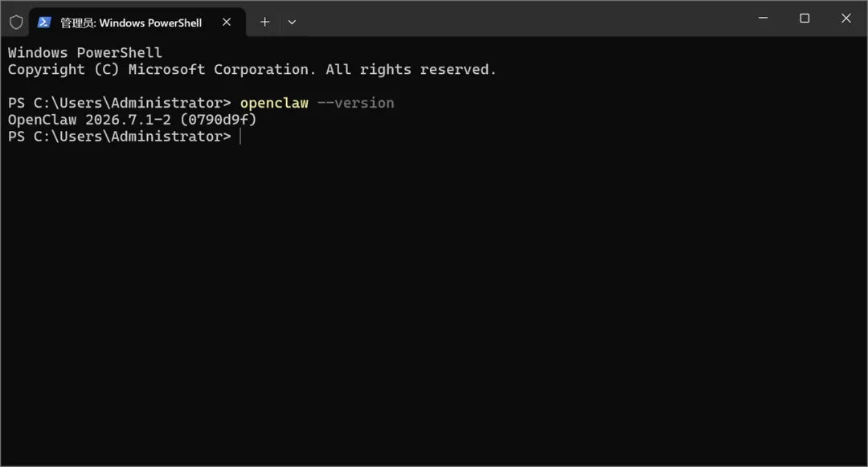Expand the new-tab profiles dropdown chevron

pos(292,23)
